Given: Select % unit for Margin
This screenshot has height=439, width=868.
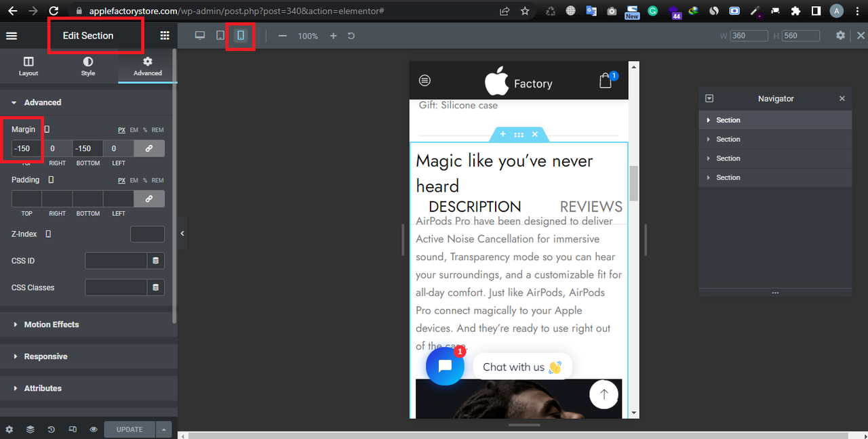Looking at the screenshot, I should click(145, 129).
